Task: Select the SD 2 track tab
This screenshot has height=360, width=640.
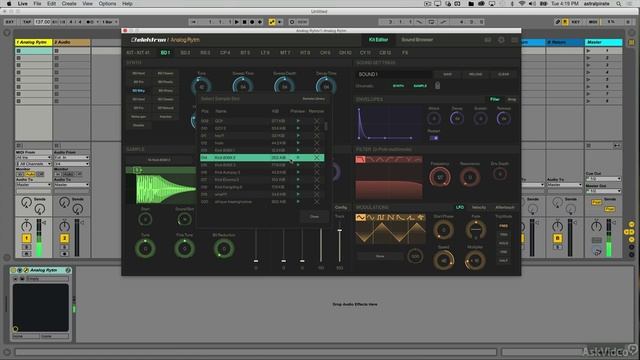Action: pos(185,53)
